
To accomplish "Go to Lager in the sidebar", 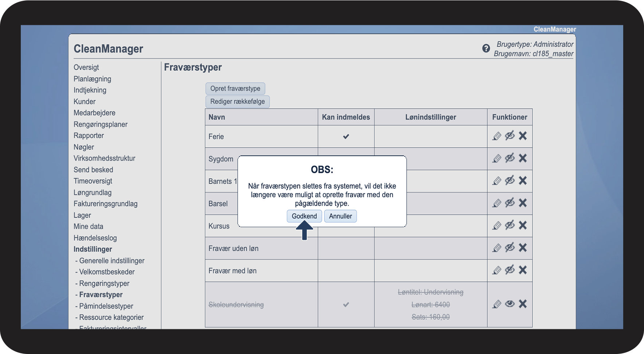I will tap(82, 215).
